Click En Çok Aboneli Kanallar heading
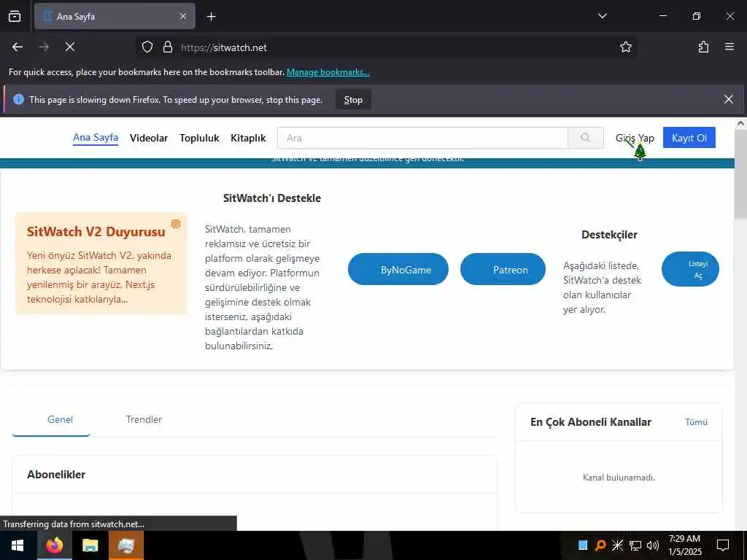The image size is (747, 560). (x=591, y=422)
